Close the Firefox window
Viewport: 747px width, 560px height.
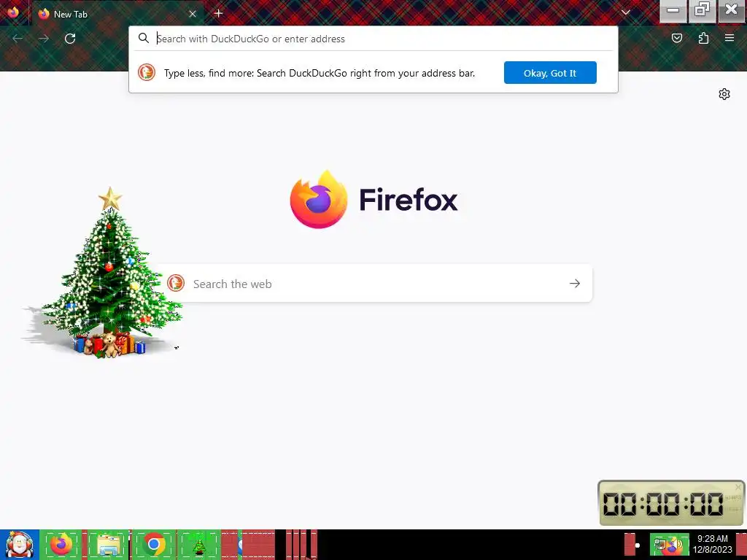coord(731,10)
